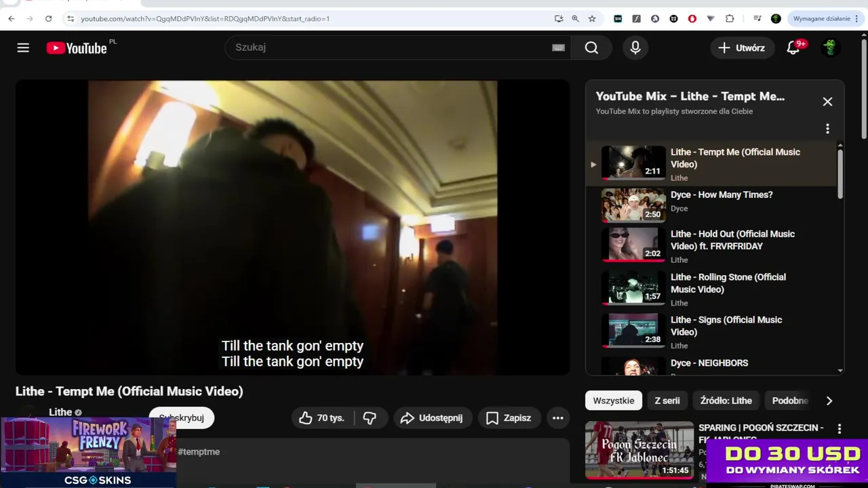The height and width of the screenshot is (488, 868).
Task: Open the media control icon in toolbar
Action: pyautogui.click(x=757, y=18)
